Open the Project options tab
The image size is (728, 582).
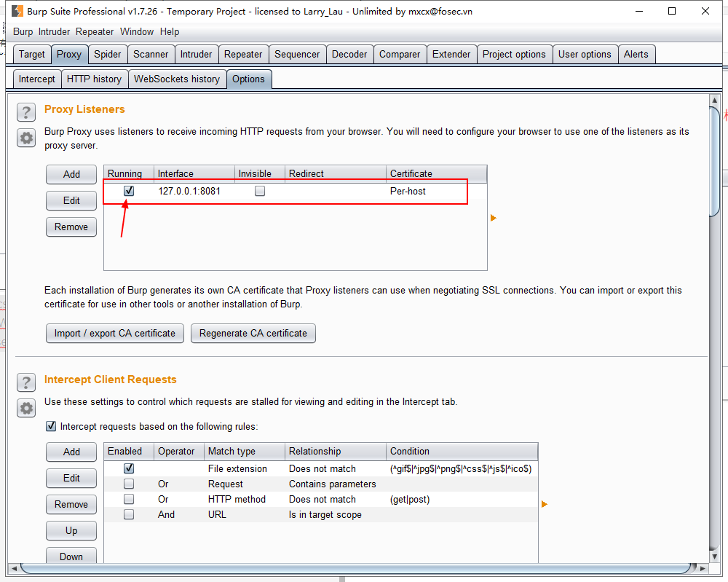[514, 55]
